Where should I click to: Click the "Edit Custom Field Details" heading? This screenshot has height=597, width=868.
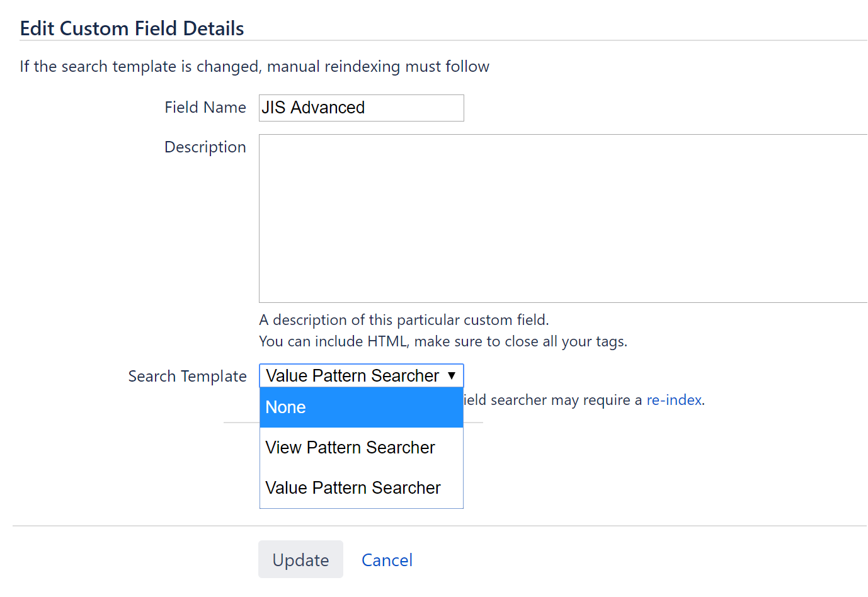click(132, 28)
